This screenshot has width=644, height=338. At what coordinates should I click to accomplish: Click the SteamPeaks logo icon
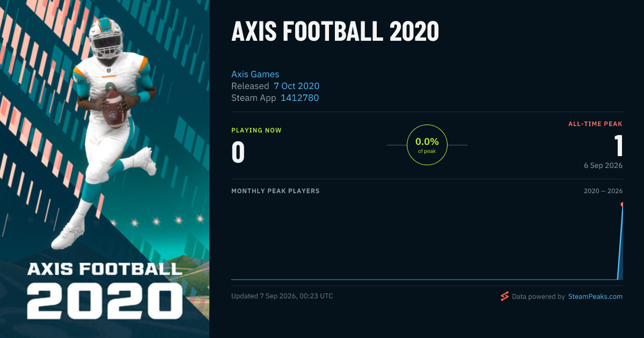coord(504,296)
